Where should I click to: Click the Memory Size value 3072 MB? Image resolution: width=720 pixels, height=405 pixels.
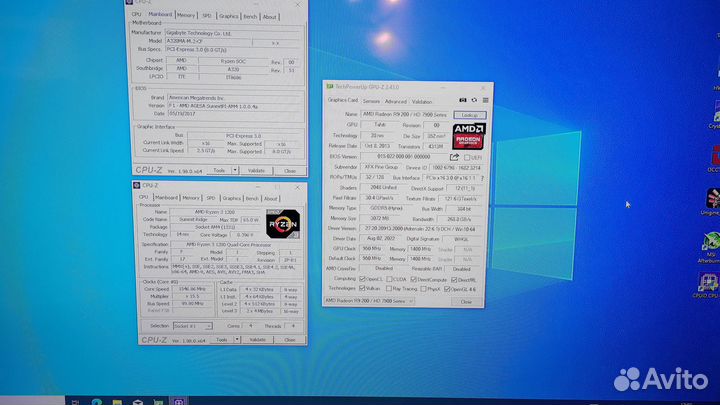pos(379,219)
